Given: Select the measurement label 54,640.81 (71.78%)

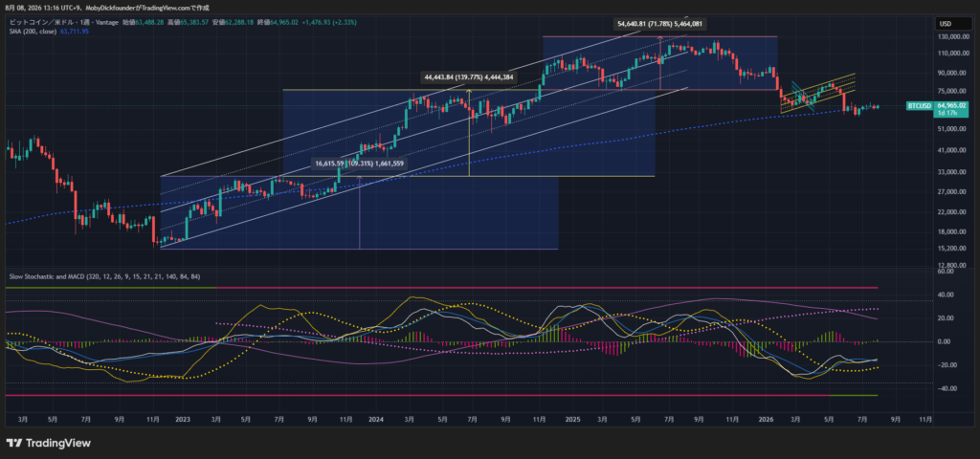Looking at the screenshot, I should [x=659, y=24].
